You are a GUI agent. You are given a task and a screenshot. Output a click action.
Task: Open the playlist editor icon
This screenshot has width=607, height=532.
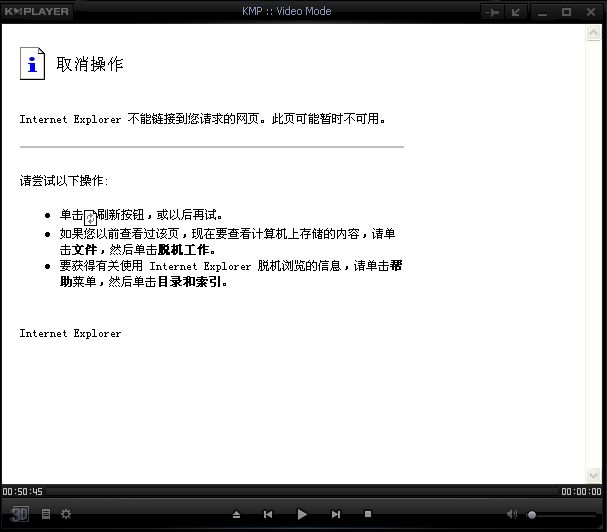click(x=46, y=514)
